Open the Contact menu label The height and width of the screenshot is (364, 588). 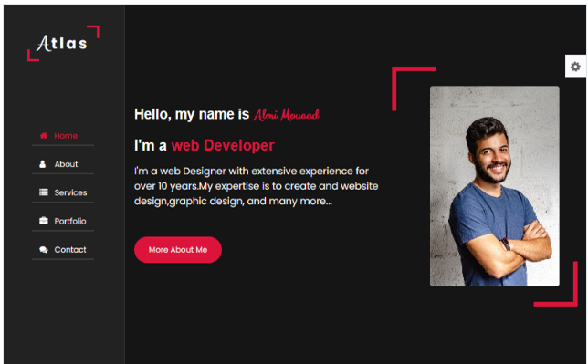click(70, 250)
